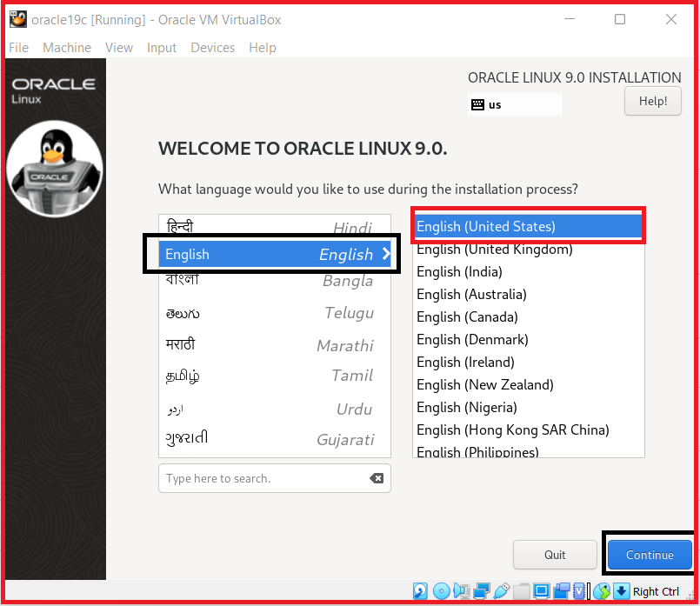Select English (Denmark) locale
The image size is (700, 606).
coord(529,340)
